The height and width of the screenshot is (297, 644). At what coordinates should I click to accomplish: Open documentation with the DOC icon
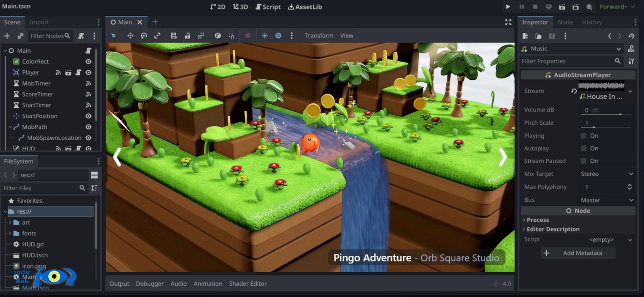click(x=631, y=49)
